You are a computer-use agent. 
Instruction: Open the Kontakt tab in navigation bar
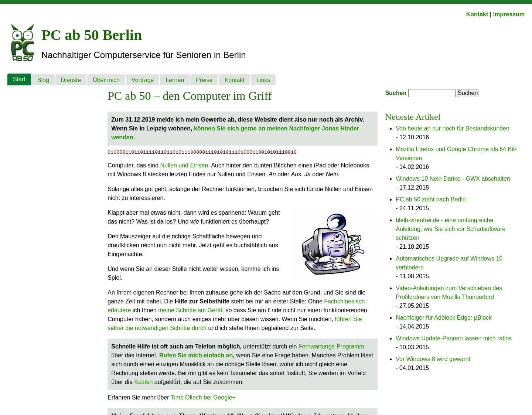click(235, 80)
